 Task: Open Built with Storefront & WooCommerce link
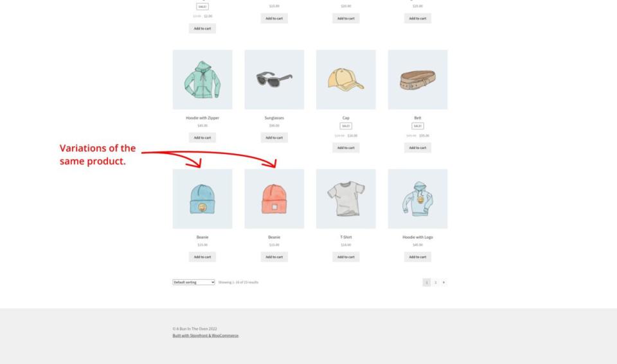[206, 336]
